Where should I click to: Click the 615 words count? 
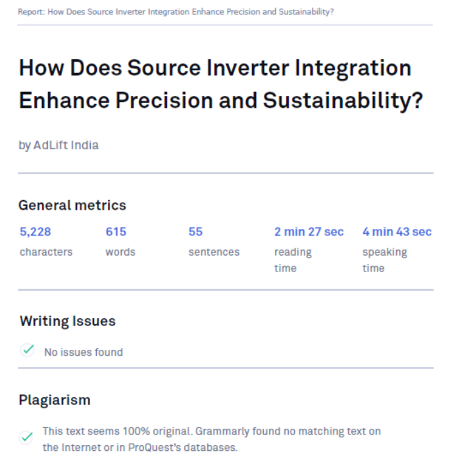click(x=116, y=231)
